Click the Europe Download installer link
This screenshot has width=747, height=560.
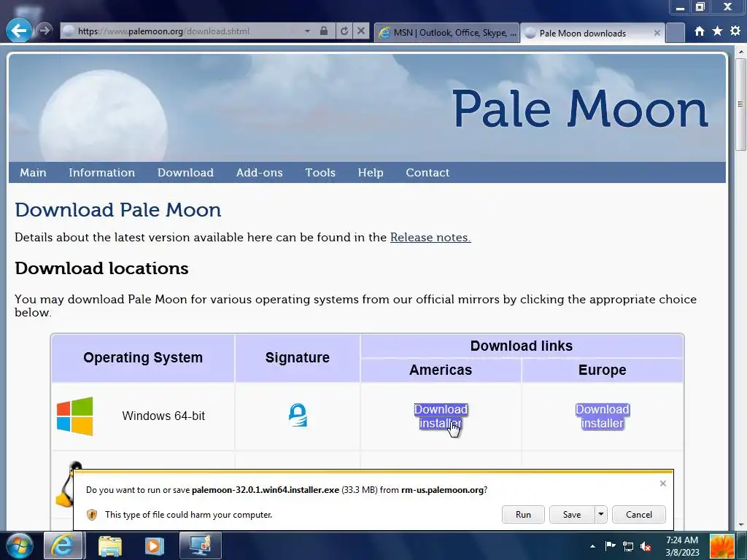tap(602, 416)
